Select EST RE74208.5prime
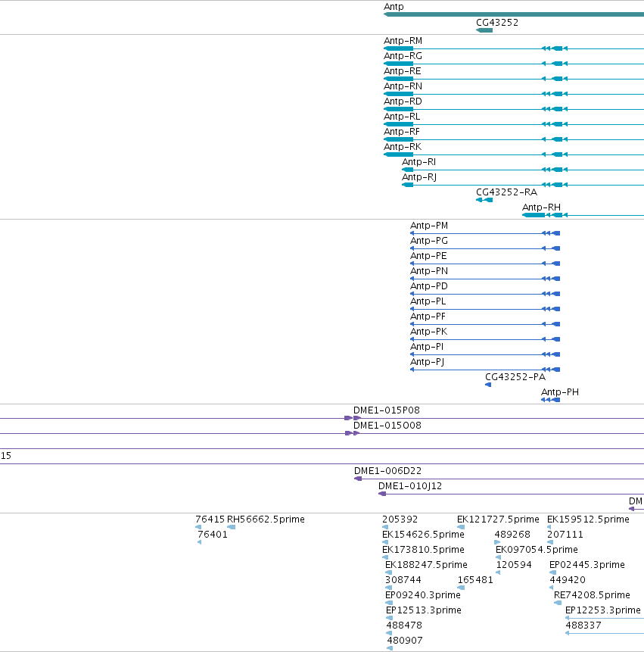The height and width of the screenshot is (652, 644). [x=592, y=595]
